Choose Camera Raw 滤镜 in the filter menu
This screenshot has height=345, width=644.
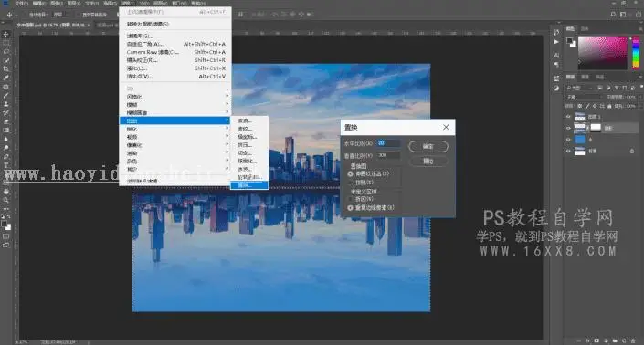pos(175,52)
